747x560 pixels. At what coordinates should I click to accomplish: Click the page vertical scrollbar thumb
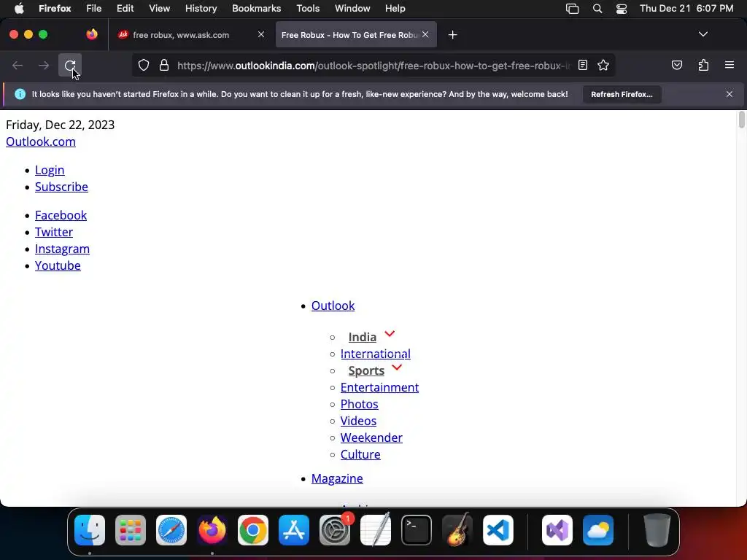[741, 120]
